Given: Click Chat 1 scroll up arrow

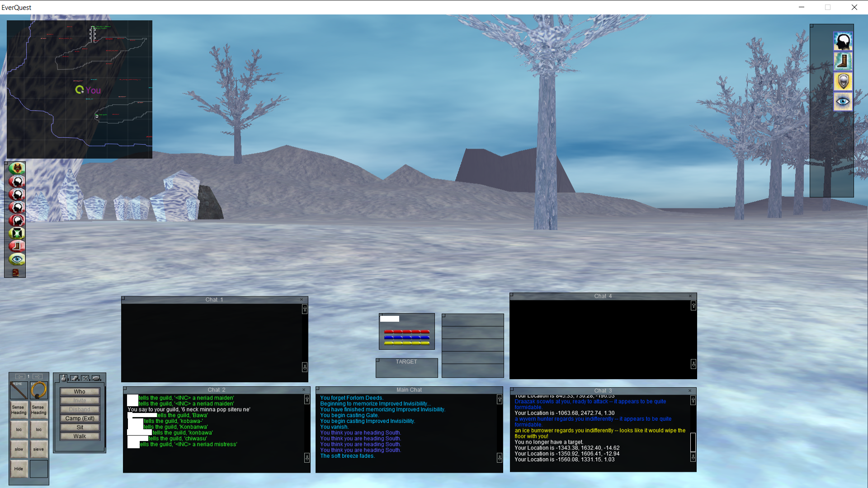Looking at the screenshot, I should [x=305, y=309].
